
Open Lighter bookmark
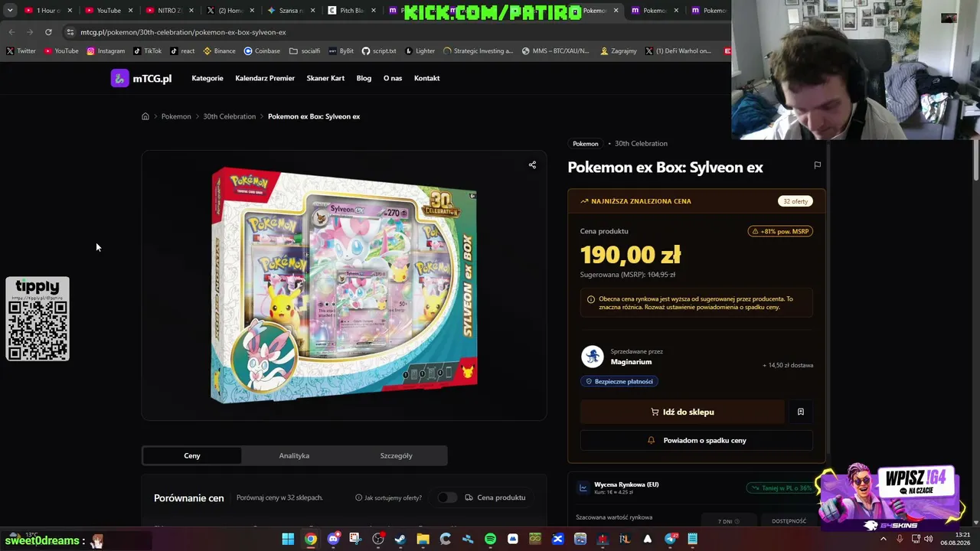pyautogui.click(x=420, y=51)
